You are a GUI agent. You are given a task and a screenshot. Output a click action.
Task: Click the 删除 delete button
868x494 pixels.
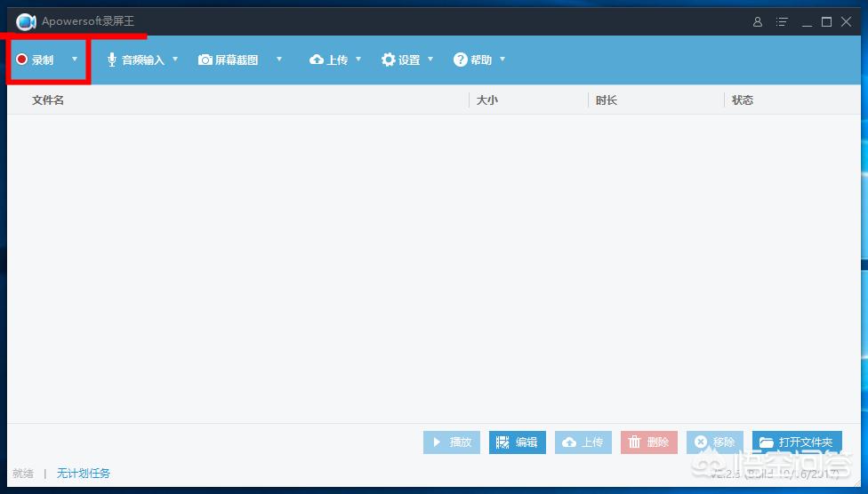(649, 442)
